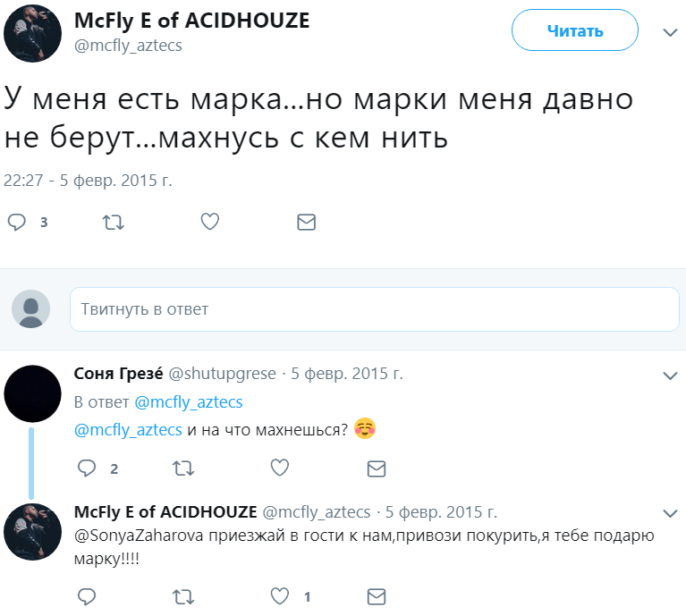Expand options chevron on McFly's last reply
This screenshot has height=616, width=686.
(671, 512)
